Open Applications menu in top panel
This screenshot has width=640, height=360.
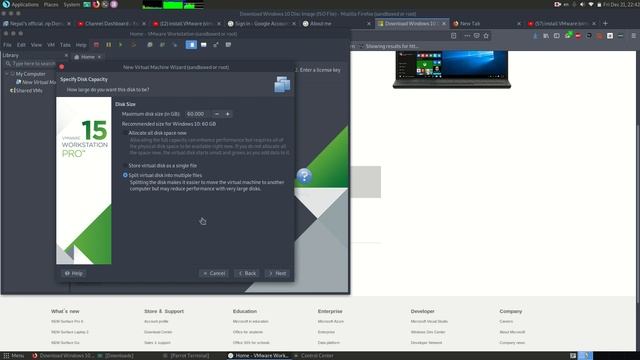[x=24, y=4]
